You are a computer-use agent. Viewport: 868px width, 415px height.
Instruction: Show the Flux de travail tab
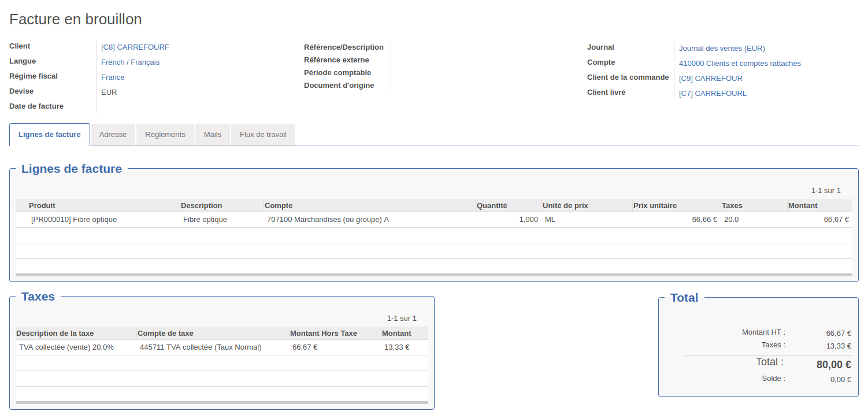point(263,135)
